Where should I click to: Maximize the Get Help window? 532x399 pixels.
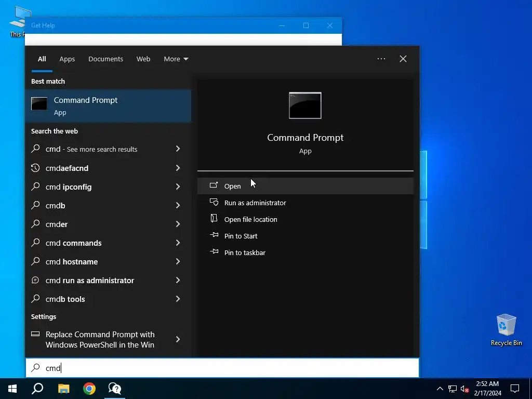[x=305, y=25]
